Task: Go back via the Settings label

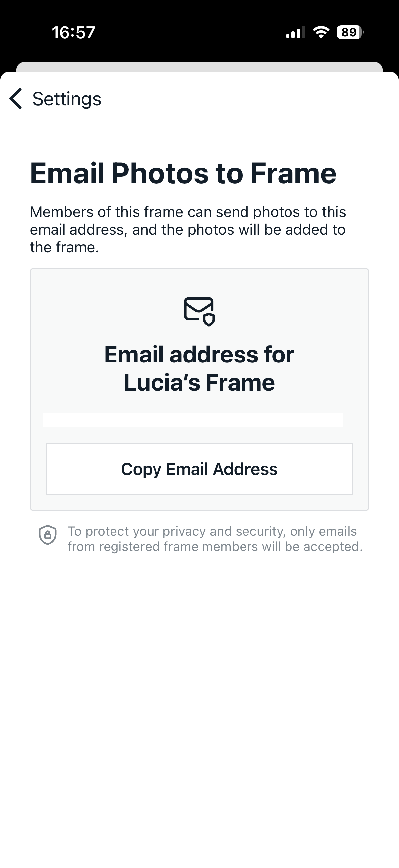Action: click(67, 99)
